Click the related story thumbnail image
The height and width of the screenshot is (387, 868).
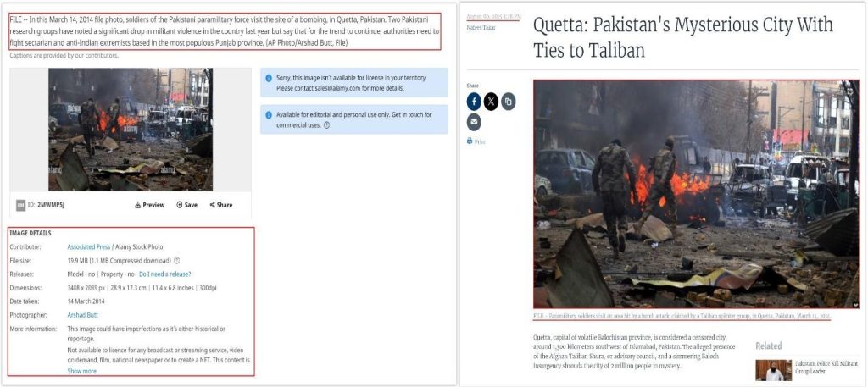tap(774, 370)
